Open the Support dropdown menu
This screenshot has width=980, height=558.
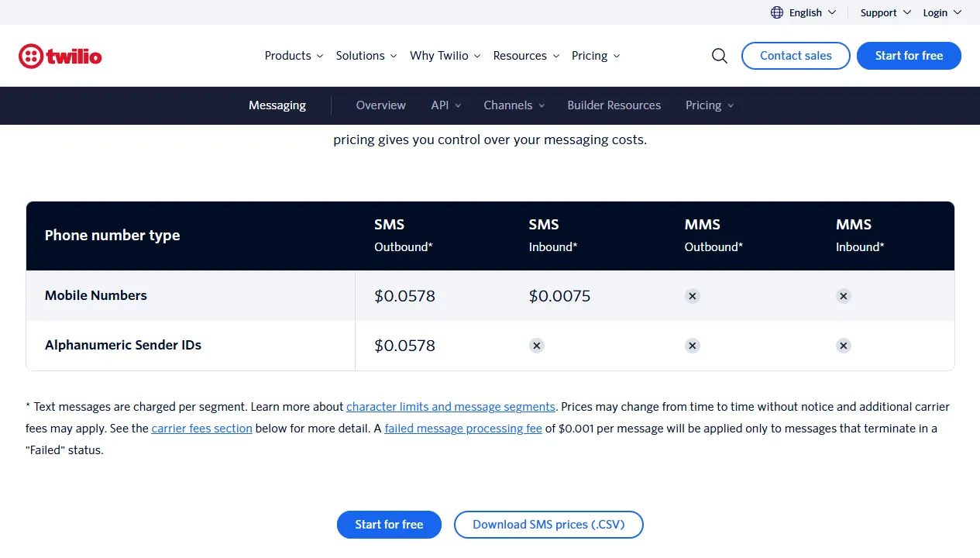885,12
